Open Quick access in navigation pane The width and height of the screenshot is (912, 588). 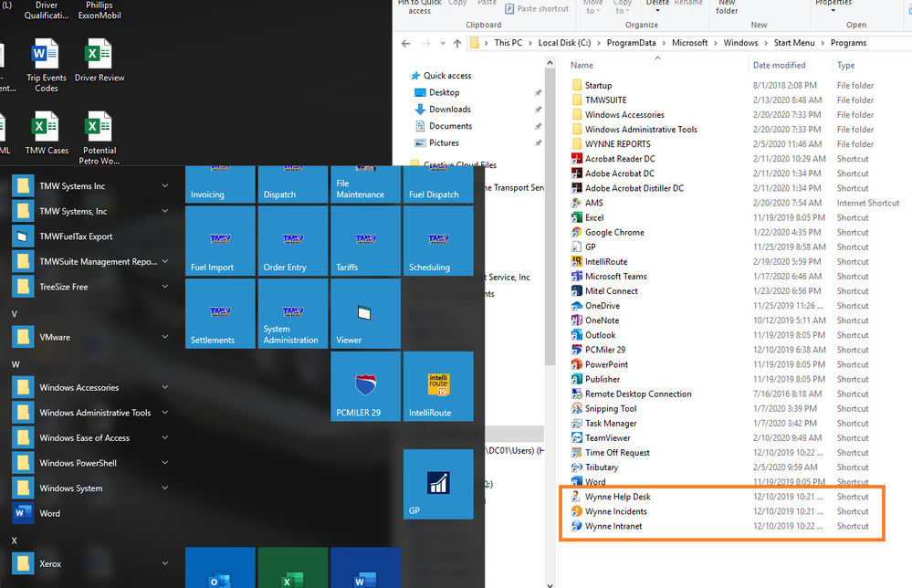441,76
